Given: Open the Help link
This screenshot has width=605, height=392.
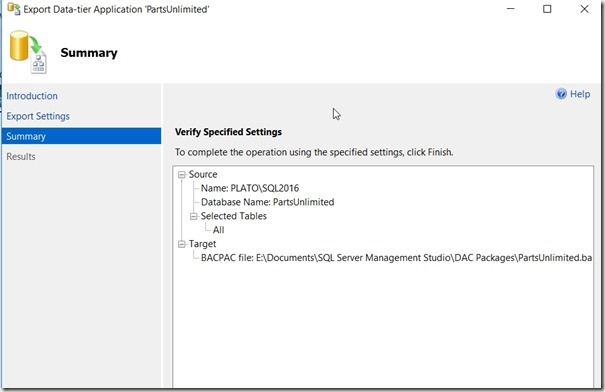Looking at the screenshot, I should point(580,94).
